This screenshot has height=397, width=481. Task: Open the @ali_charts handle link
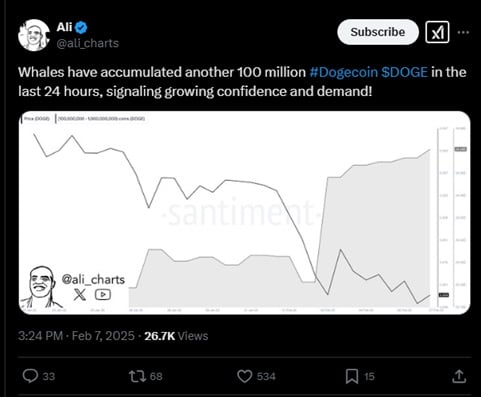88,43
